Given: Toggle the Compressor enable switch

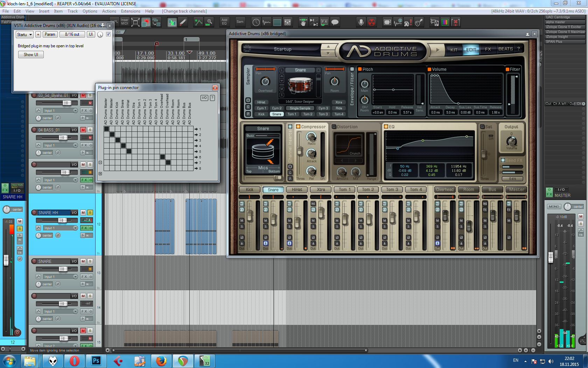Looking at the screenshot, I should click(298, 127).
